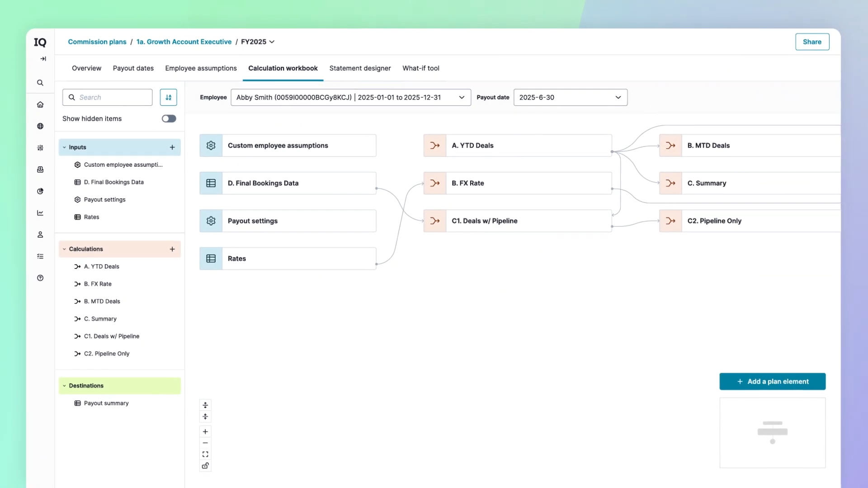Click the Share button
Screen dimensions: 868x488
pyautogui.click(x=812, y=42)
